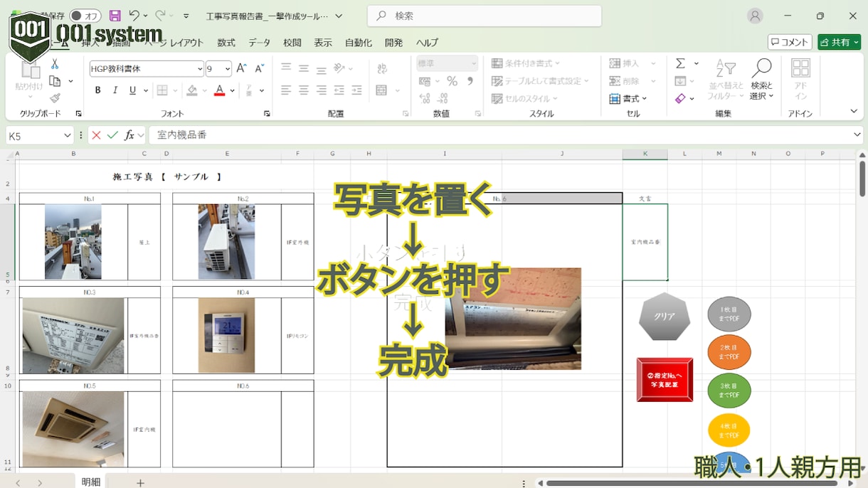The width and height of the screenshot is (868, 488).
Task: Open the 書式 cell format dropdown
Action: 629,99
